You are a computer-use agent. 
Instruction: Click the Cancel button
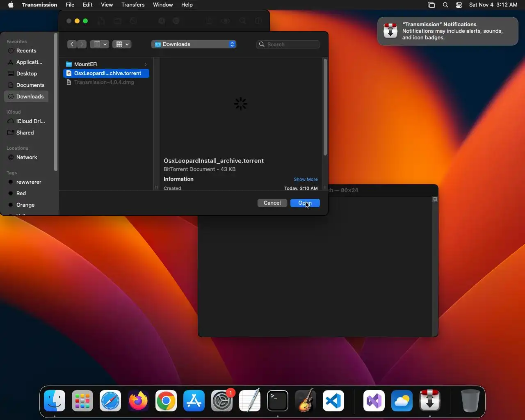(272, 203)
